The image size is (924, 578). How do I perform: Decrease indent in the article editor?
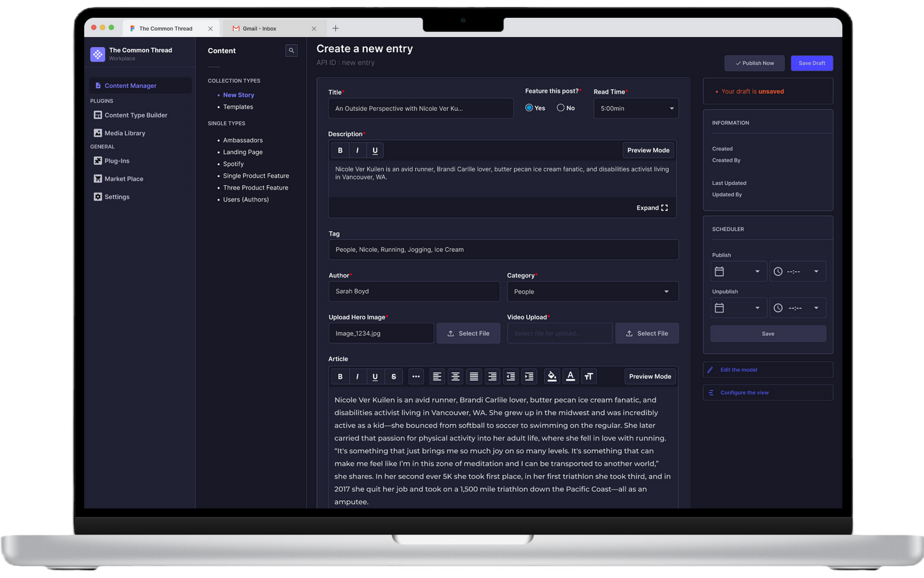511,377
